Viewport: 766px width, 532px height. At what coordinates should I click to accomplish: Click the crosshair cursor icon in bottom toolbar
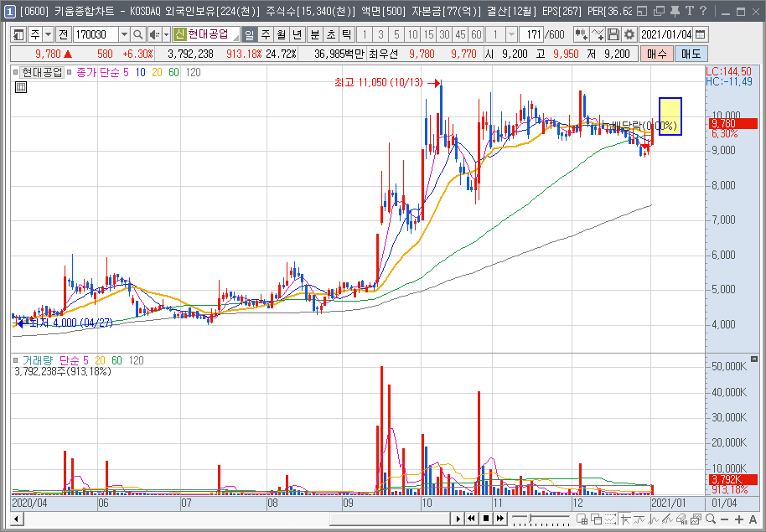coord(625,519)
